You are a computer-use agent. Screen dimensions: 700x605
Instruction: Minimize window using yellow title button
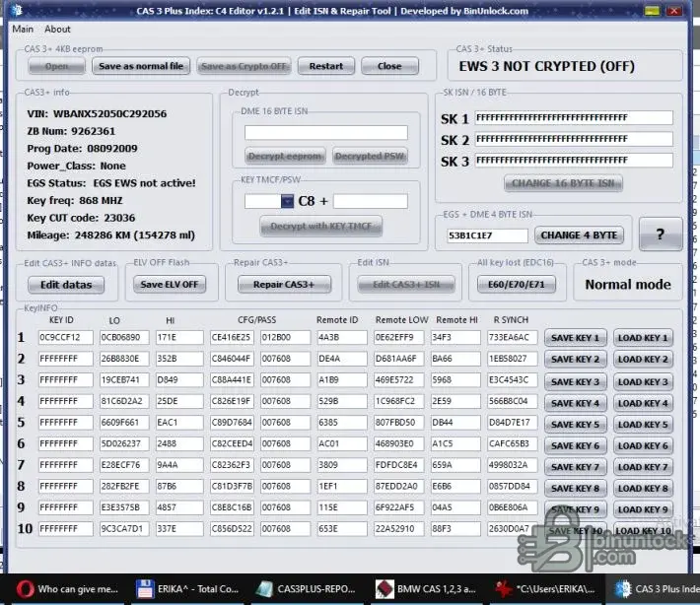pyautogui.click(x=652, y=11)
